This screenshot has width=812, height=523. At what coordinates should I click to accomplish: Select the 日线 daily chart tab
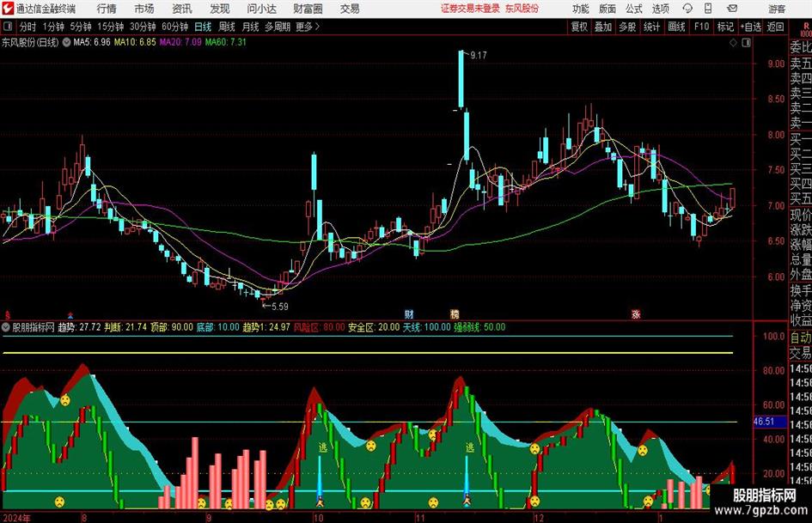203,27
